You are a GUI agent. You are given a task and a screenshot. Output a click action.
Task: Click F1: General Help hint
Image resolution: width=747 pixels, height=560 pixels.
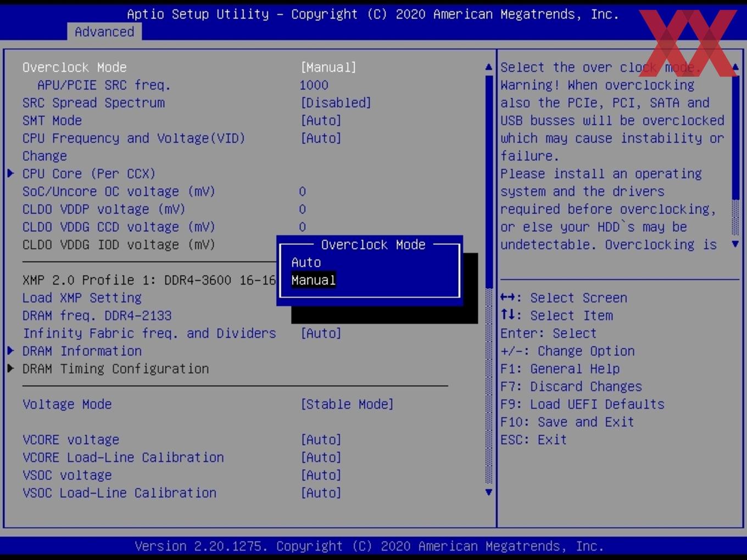point(560,369)
